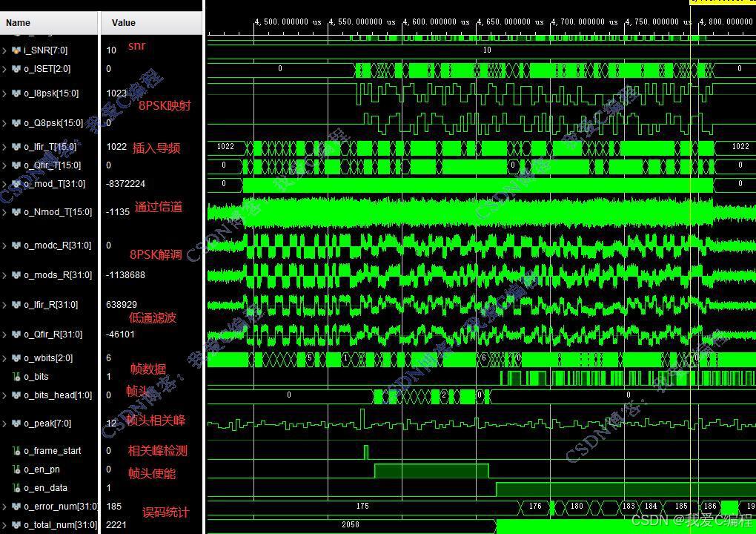756x534 pixels.
Task: Select the o_bits signal name
Action: (x=36, y=376)
